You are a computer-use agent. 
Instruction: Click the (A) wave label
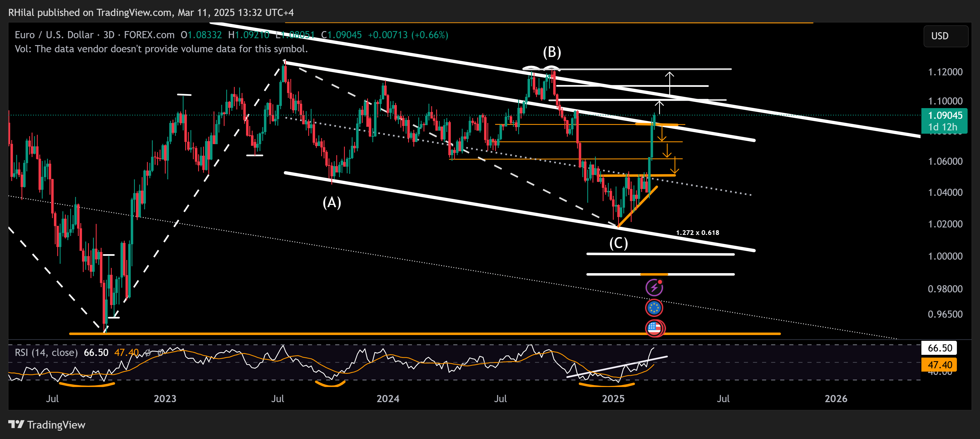click(331, 203)
